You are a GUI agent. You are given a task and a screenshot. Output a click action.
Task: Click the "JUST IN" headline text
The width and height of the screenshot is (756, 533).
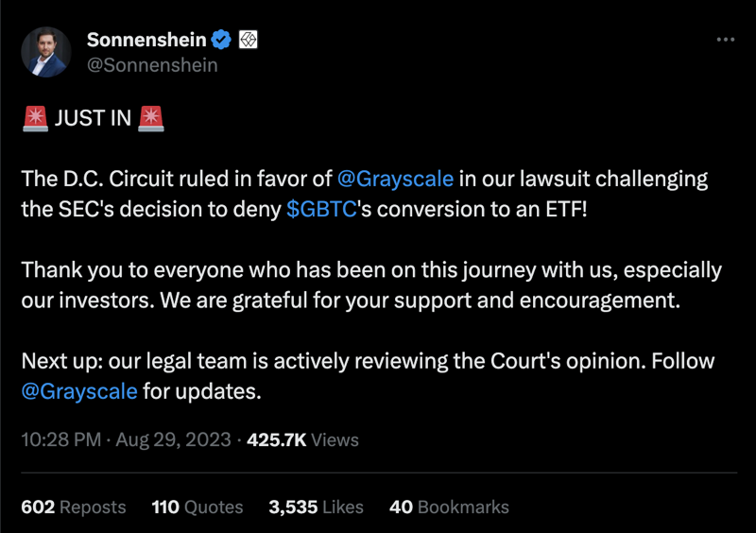[x=93, y=120]
